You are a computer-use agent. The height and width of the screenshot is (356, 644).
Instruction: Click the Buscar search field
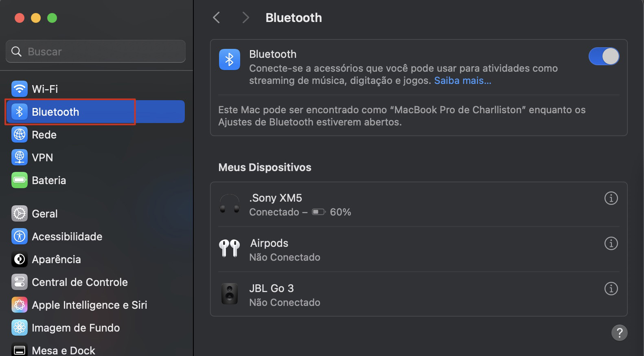[x=95, y=51]
